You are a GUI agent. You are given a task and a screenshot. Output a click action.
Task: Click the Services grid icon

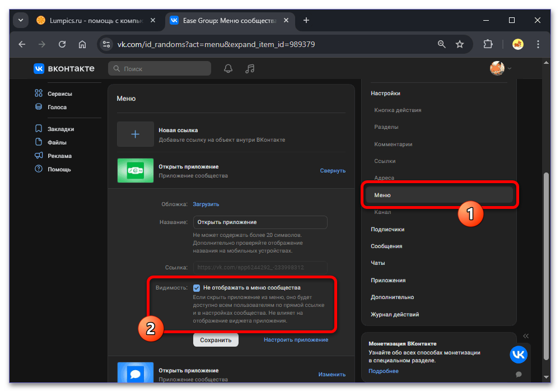click(x=39, y=93)
